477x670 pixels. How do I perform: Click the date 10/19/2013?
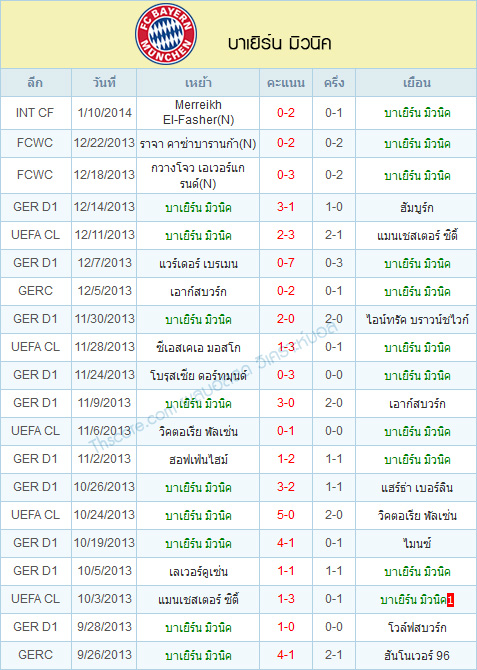104,543
